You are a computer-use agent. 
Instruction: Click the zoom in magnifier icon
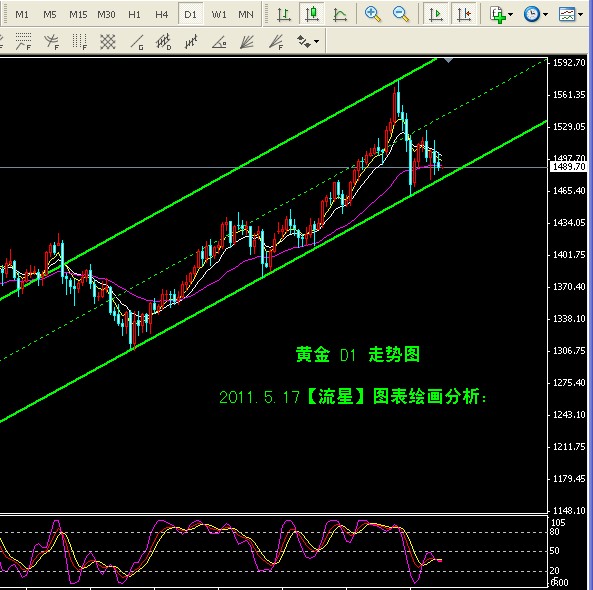pyautogui.click(x=373, y=14)
